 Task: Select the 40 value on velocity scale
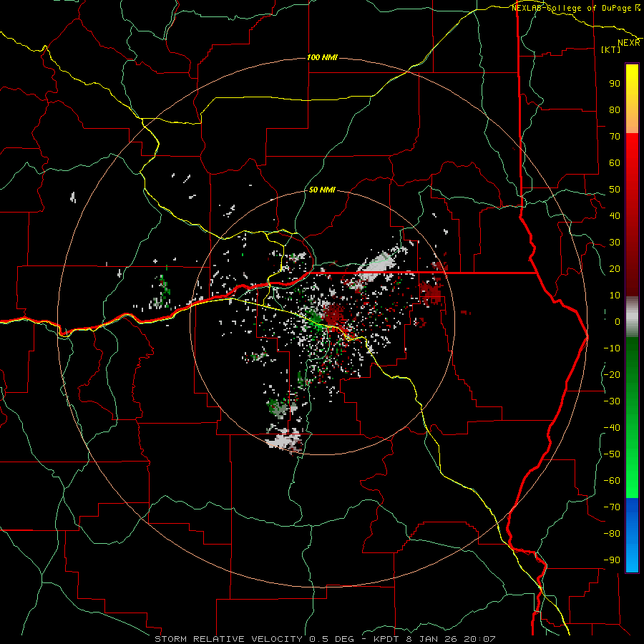[x=615, y=216]
